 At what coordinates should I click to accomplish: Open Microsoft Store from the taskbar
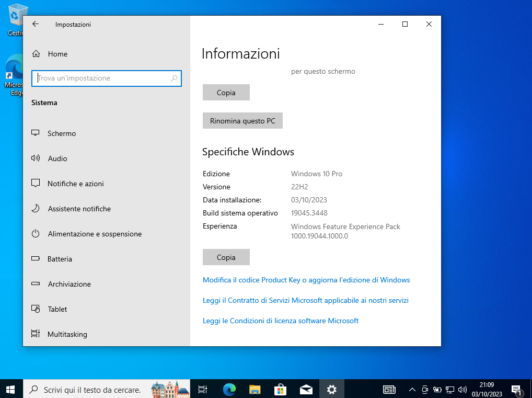coord(280,390)
